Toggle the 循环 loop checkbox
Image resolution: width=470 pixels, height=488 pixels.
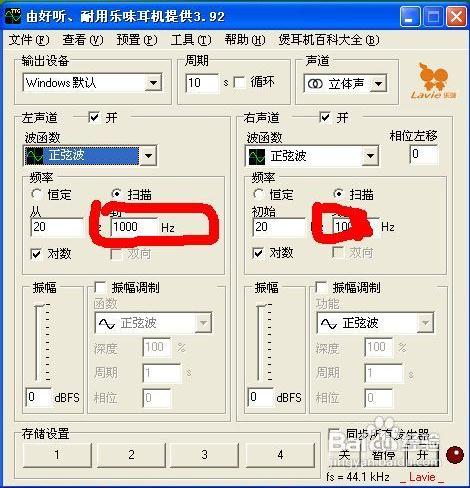(239, 82)
